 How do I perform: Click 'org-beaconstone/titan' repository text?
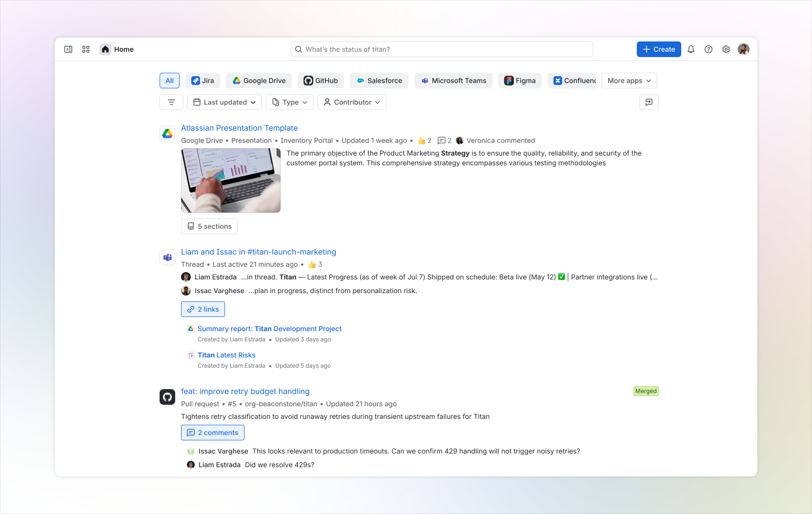[x=281, y=404]
